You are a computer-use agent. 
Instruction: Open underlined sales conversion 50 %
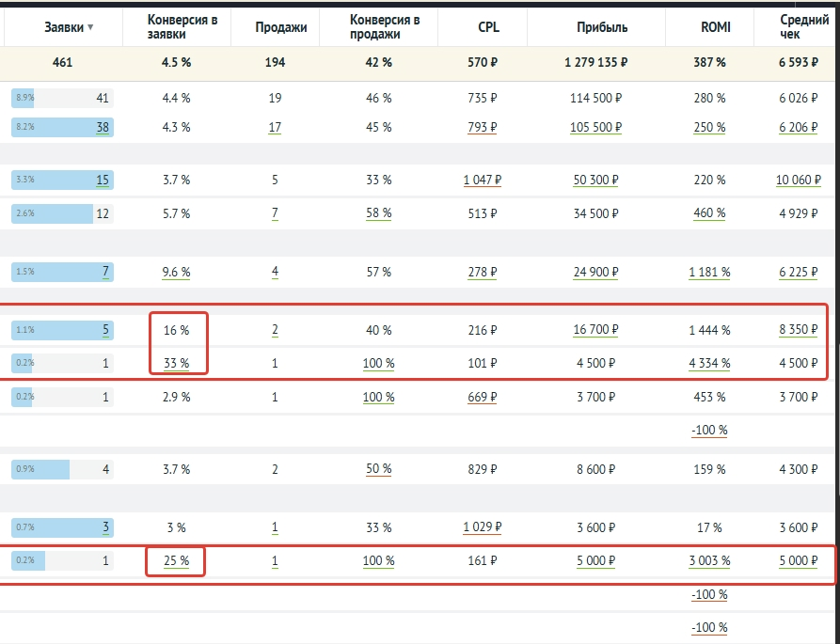[379, 469]
